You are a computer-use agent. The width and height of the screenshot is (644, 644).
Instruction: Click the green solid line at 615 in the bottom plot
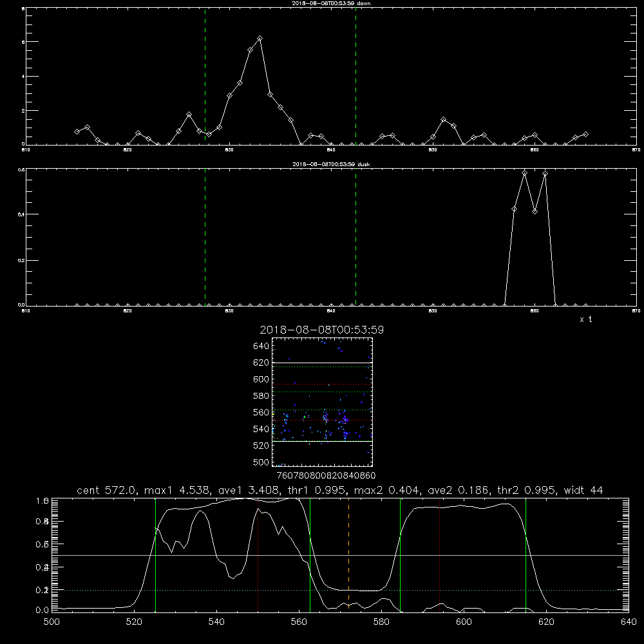(x=526, y=554)
